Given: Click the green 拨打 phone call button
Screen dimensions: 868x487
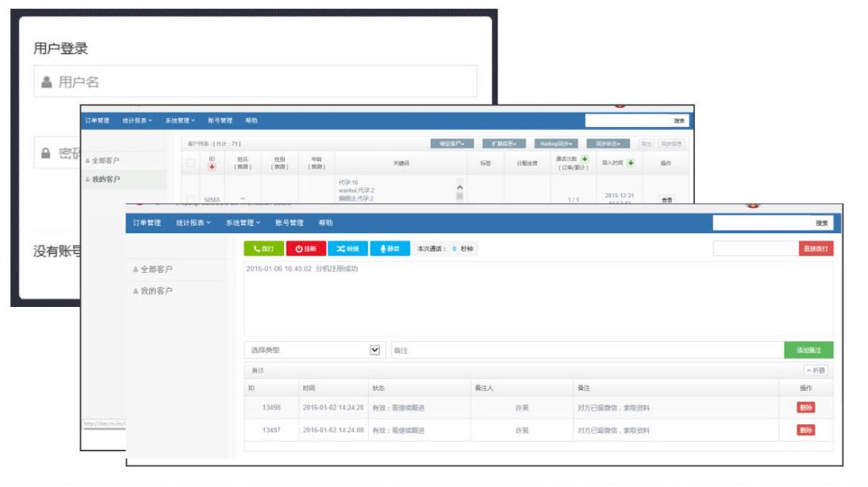Looking at the screenshot, I should 263,248.
